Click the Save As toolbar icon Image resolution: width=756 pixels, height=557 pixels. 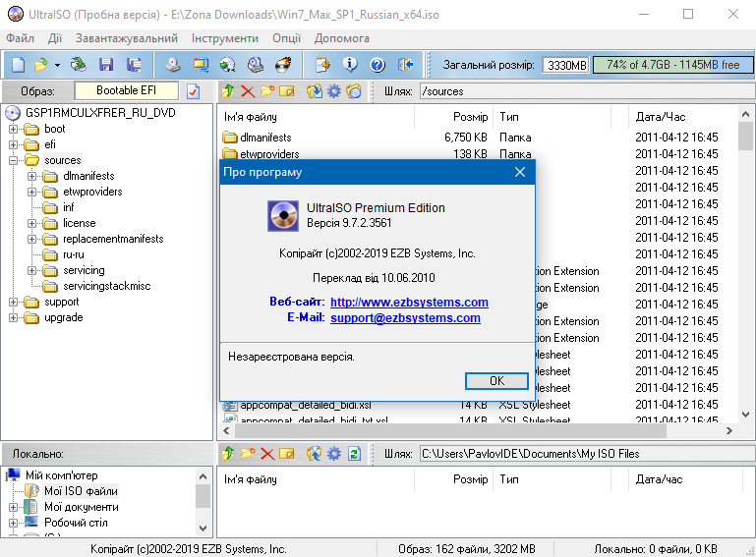[134, 65]
